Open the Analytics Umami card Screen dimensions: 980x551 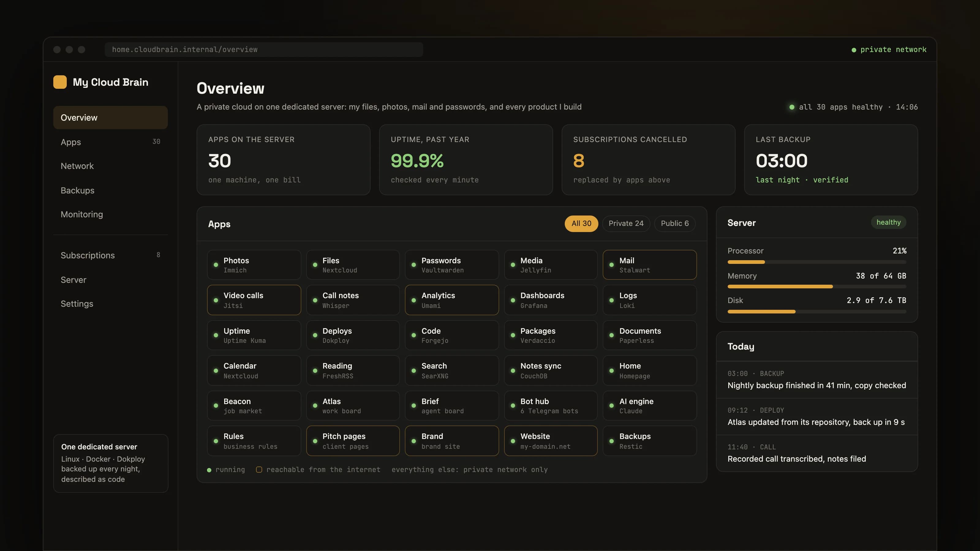(x=452, y=300)
